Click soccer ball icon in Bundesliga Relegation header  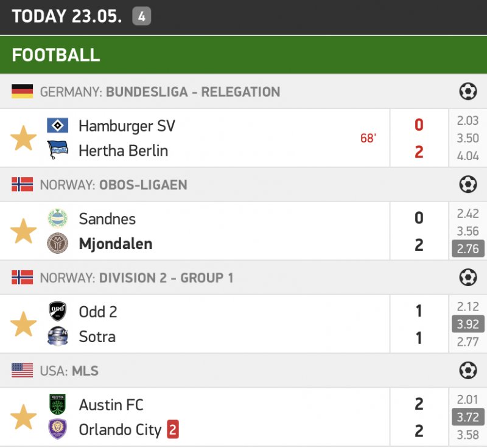(x=468, y=92)
